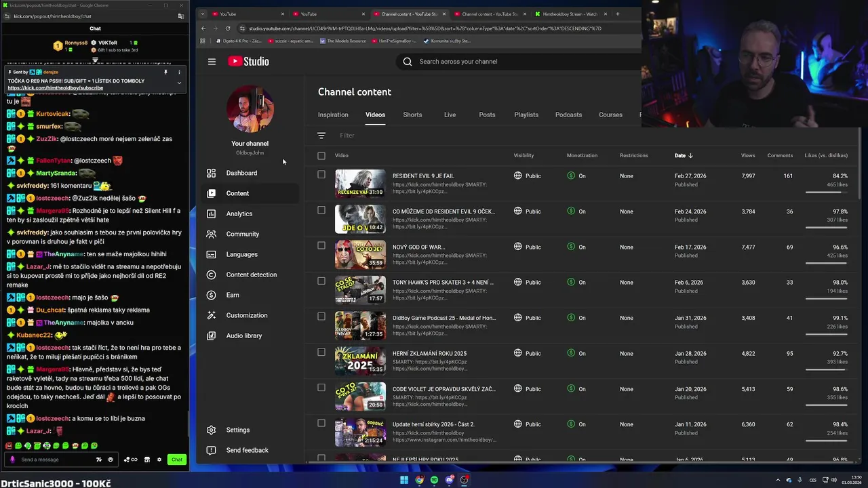
Task: Open chat settings gear in Kick chat
Action: [159, 460]
